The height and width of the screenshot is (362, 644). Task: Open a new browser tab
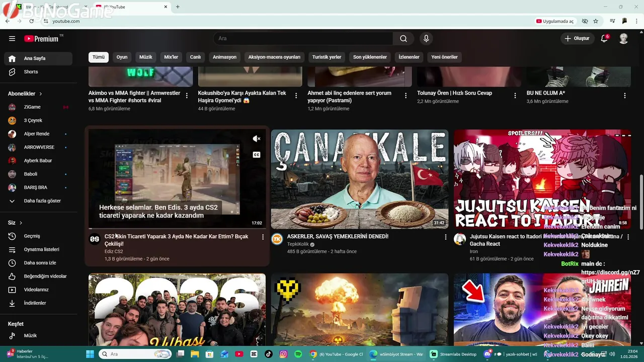178,7
